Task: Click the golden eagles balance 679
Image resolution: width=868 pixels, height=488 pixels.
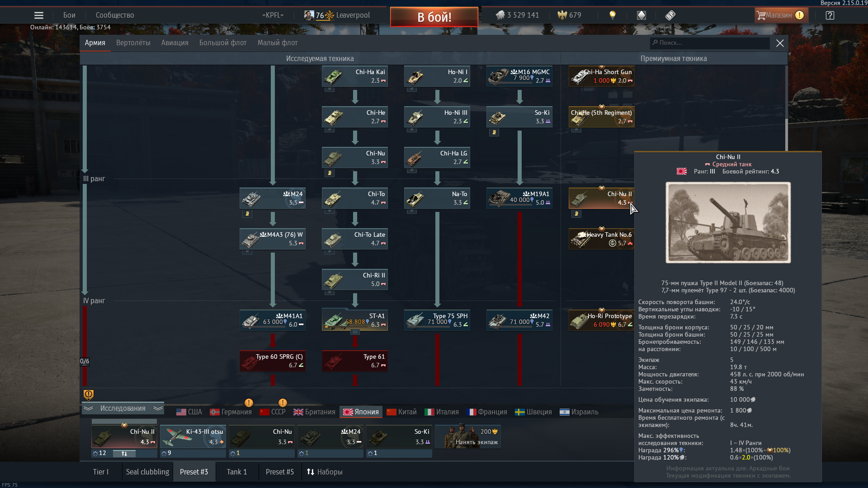Action: 570,15
